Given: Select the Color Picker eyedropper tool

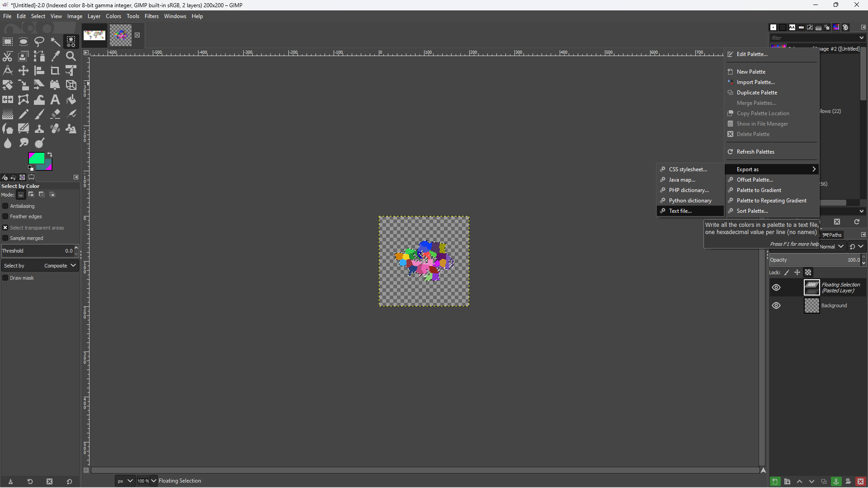Looking at the screenshot, I should [55, 56].
